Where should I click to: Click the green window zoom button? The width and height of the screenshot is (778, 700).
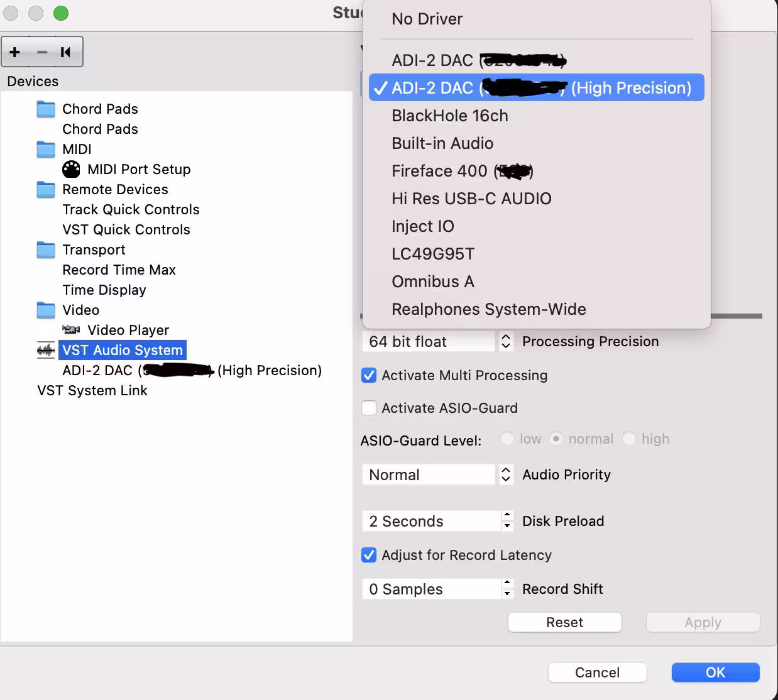click(x=61, y=13)
